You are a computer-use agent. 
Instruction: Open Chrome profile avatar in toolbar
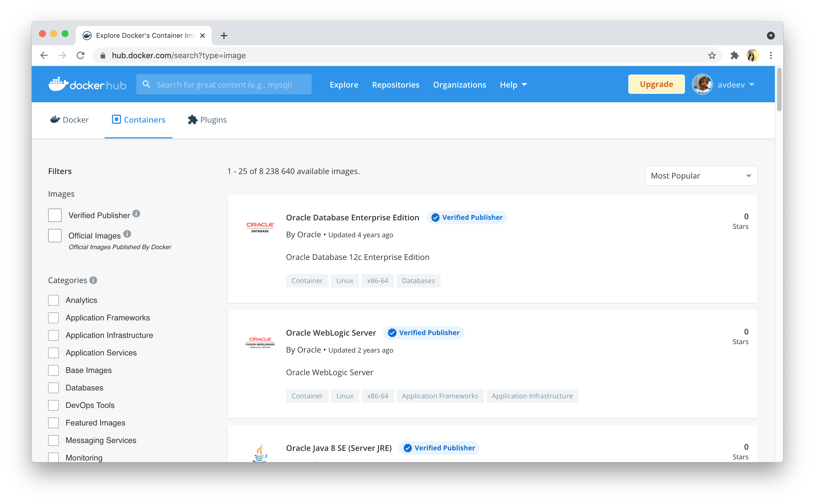(x=753, y=55)
